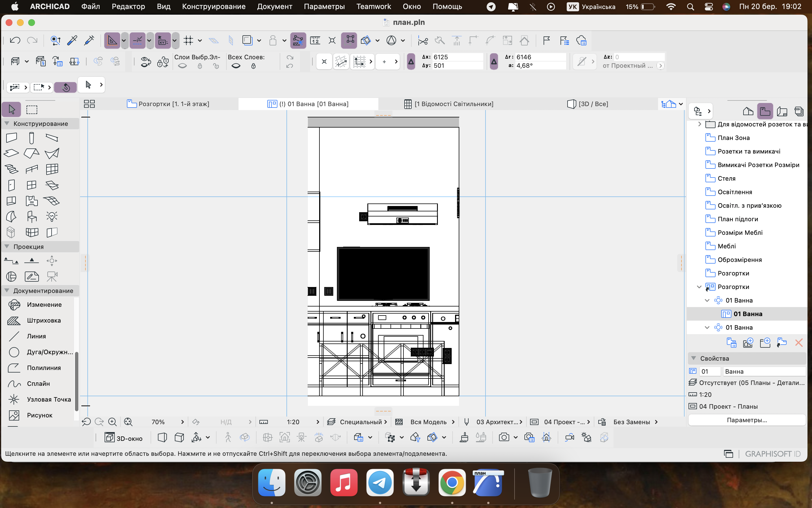The image size is (812, 508).
Task: Switch navigator to Project Map
Action: pyautogui.click(x=748, y=111)
